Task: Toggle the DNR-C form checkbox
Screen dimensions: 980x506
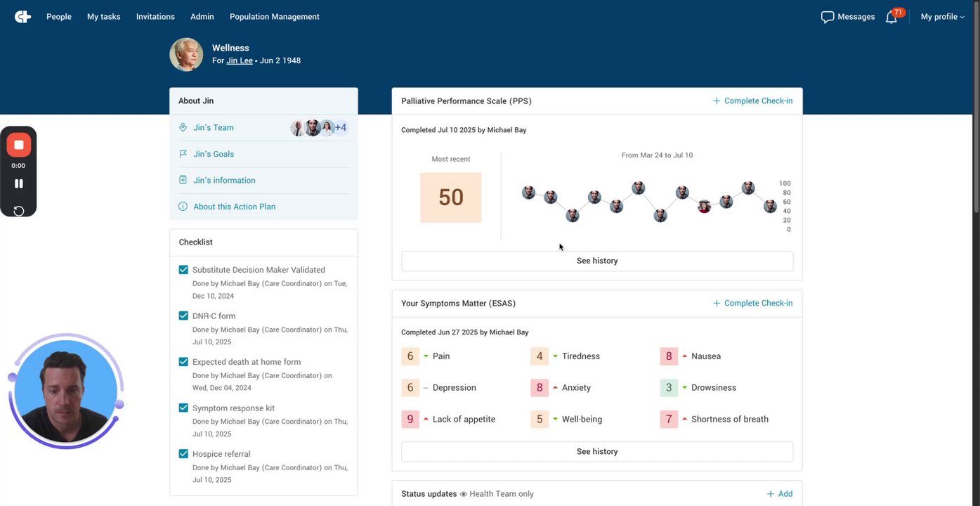Action: [183, 316]
